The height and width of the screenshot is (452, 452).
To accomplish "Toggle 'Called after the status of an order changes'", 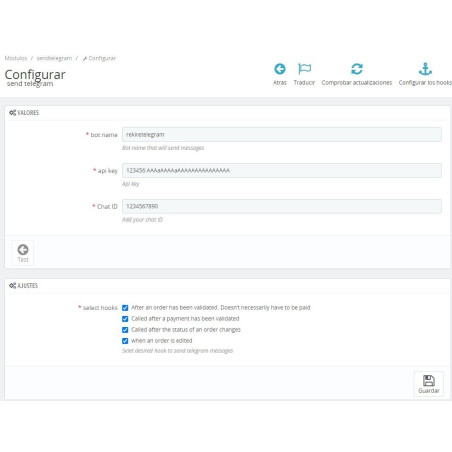I will coord(125,330).
